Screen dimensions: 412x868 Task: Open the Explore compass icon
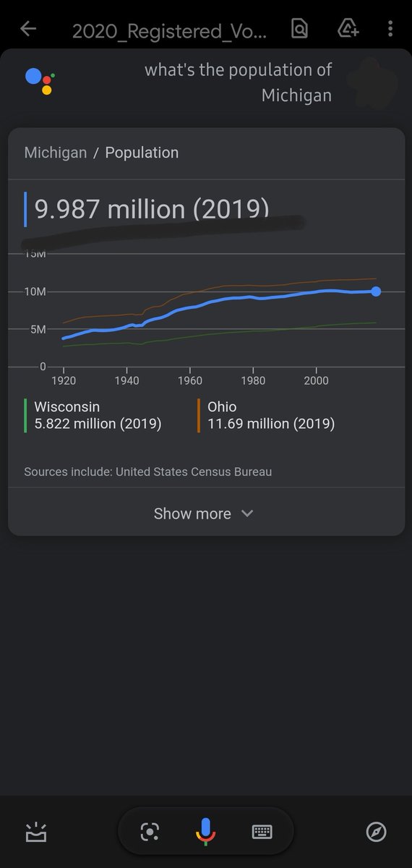376,833
